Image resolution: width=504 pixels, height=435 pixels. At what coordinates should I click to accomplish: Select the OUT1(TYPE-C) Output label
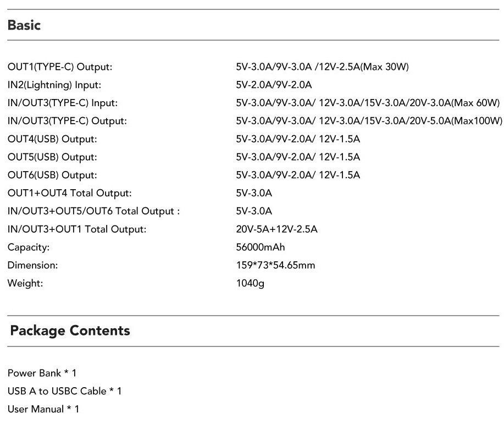point(60,67)
